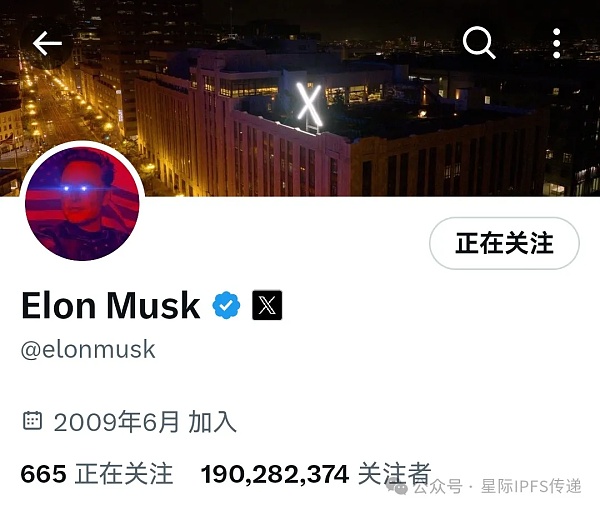The height and width of the screenshot is (510, 600).
Task: Tap the back arrow icon
Action: [x=47, y=44]
